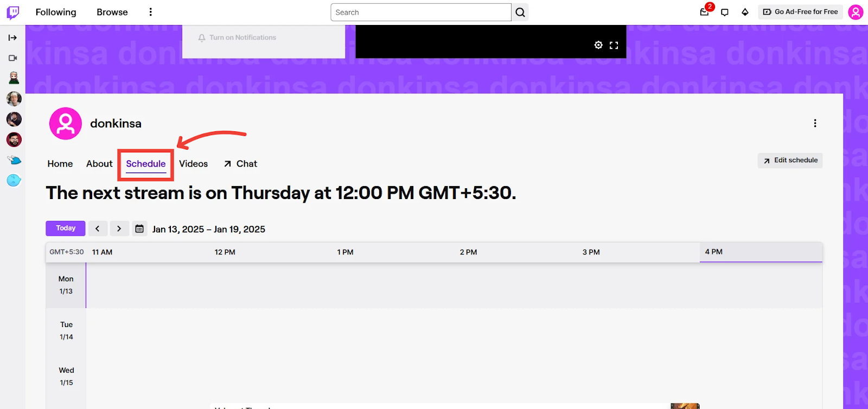The height and width of the screenshot is (409, 868).
Task: Click the 1 PM time column header
Action: pos(346,252)
